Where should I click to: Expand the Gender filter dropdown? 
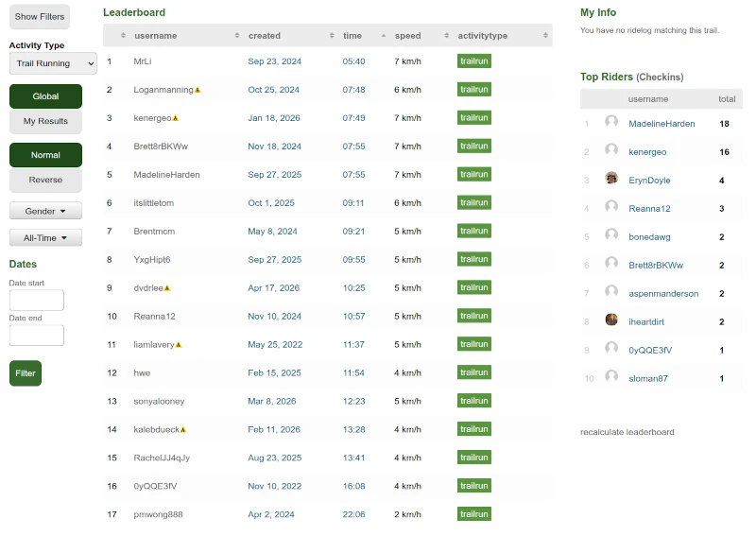[45, 211]
